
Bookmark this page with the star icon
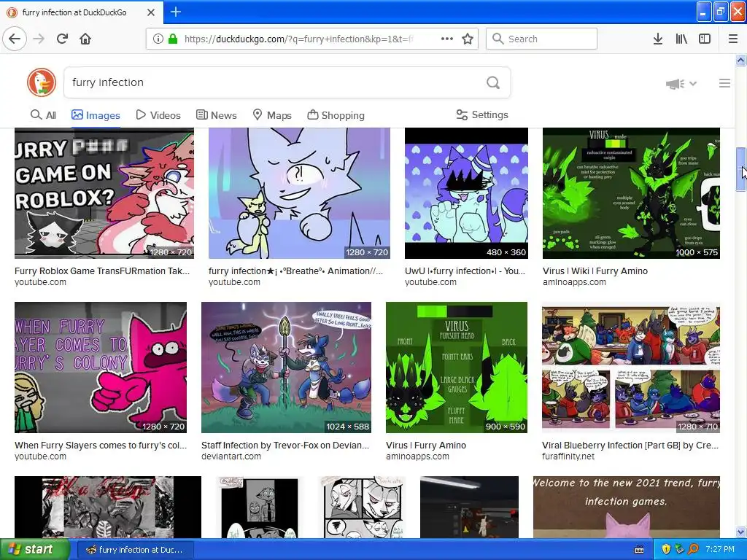pos(468,39)
